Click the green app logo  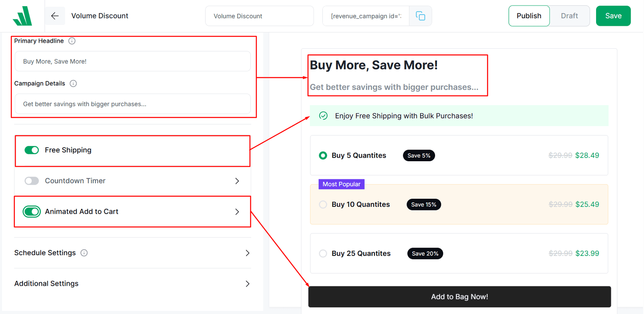click(23, 16)
